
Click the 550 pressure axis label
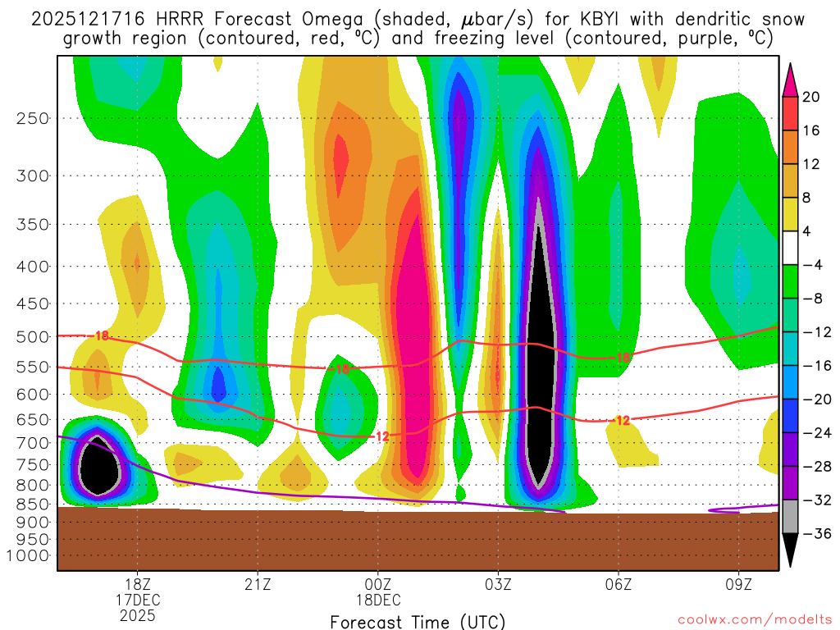[33, 367]
